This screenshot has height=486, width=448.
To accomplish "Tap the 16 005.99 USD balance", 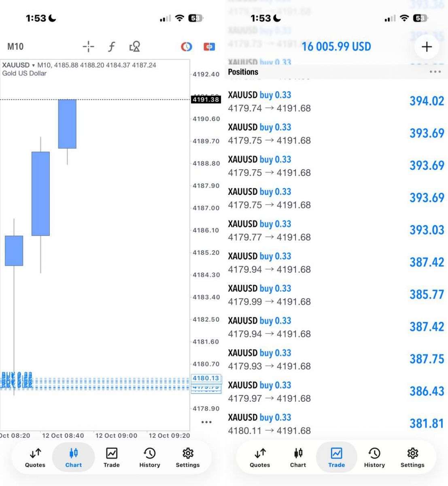I will point(336,47).
